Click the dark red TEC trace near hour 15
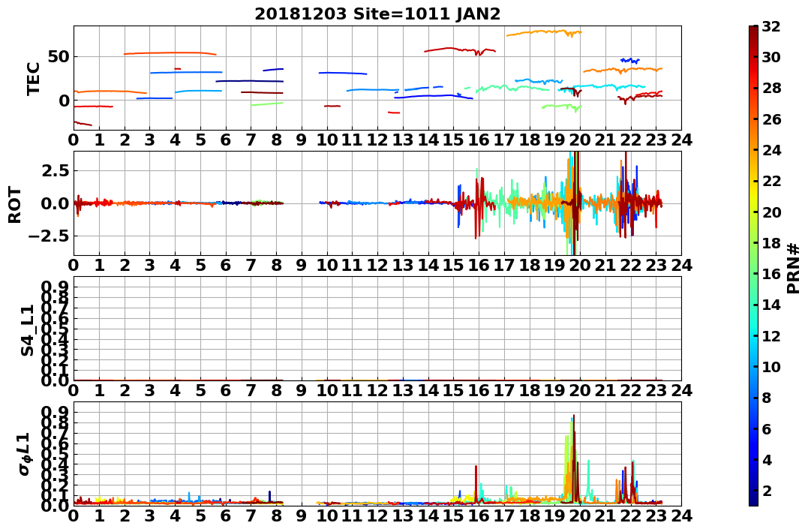 [x=458, y=50]
